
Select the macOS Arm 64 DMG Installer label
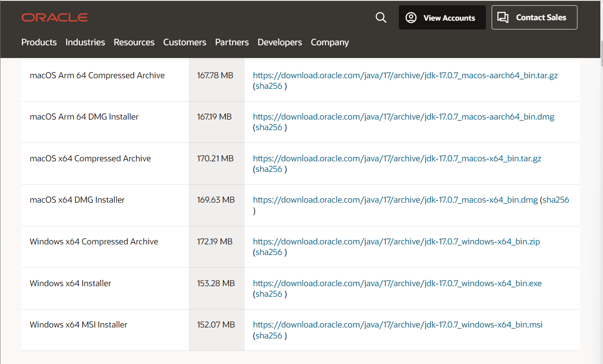84,117
